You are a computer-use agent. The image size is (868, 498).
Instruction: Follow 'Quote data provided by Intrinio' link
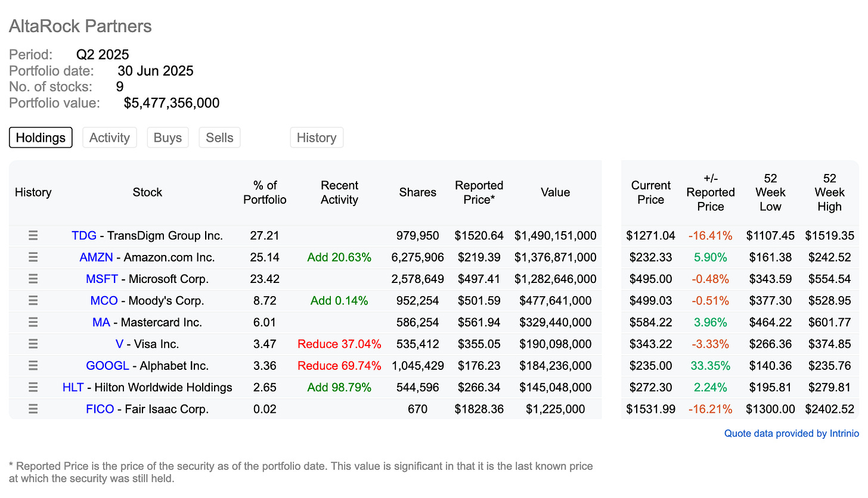(x=792, y=434)
